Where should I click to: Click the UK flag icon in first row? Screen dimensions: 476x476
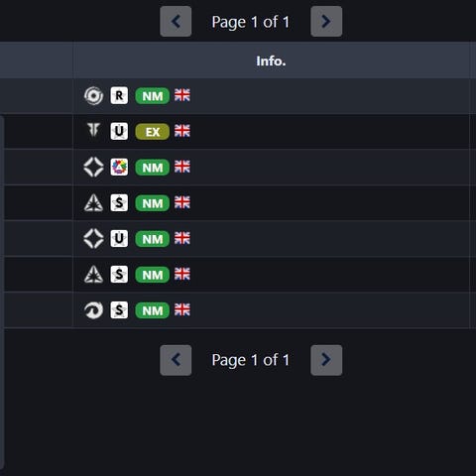click(x=182, y=95)
